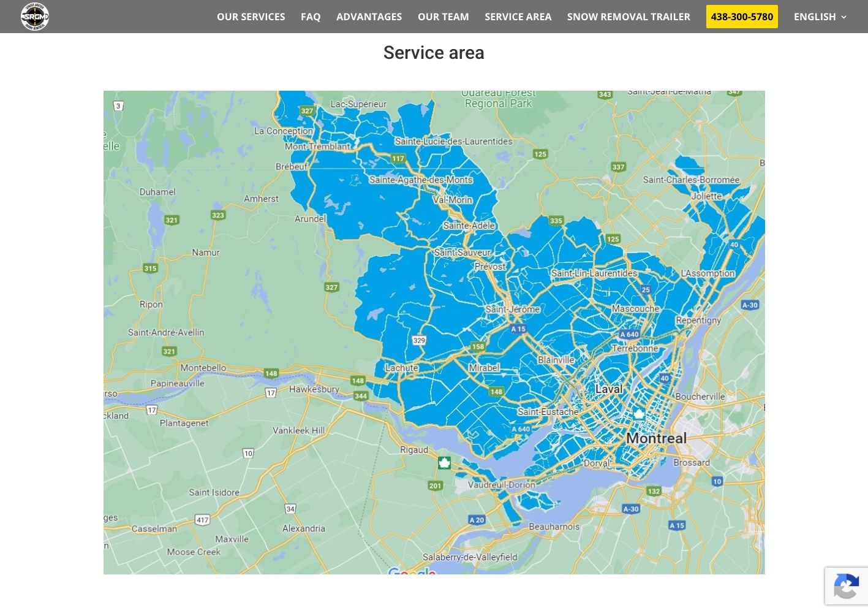
Task: Click the route 201 shield near Rigaud
Action: (435, 485)
